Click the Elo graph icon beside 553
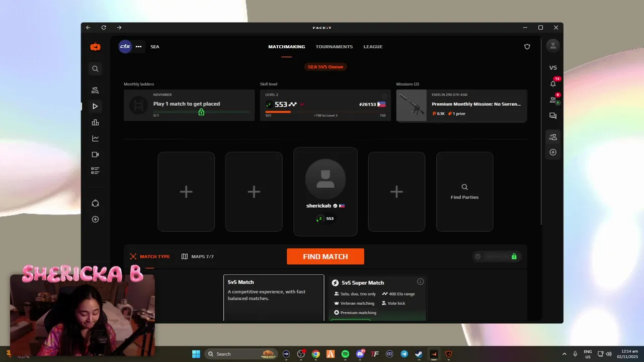This screenshot has height=362, width=644. click(x=293, y=105)
